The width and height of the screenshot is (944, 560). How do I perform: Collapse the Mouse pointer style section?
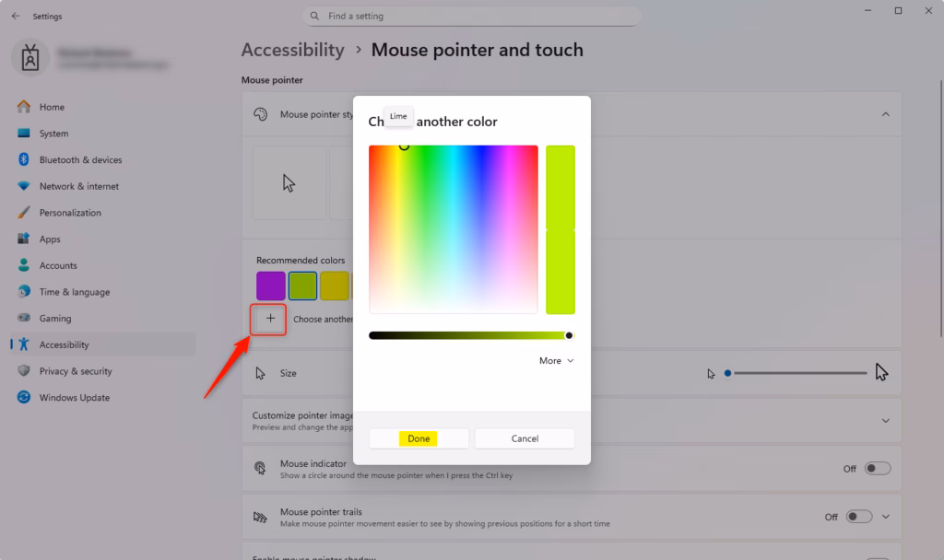pyautogui.click(x=885, y=114)
